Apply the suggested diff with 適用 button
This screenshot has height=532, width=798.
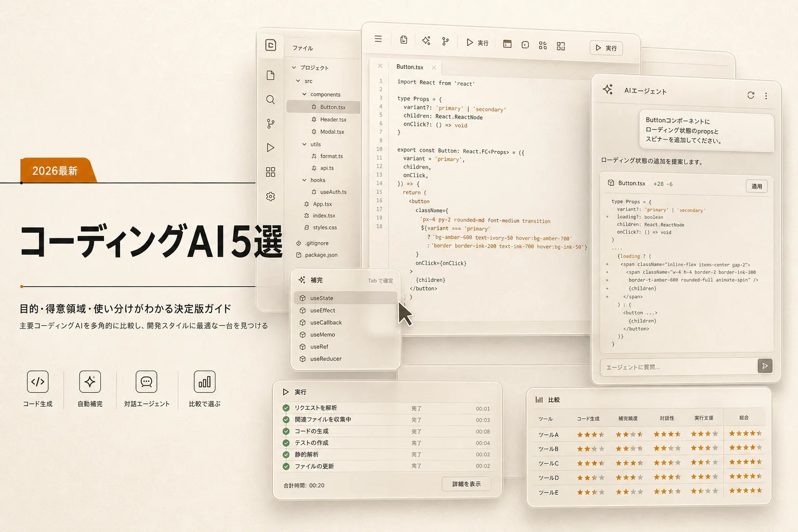(757, 187)
